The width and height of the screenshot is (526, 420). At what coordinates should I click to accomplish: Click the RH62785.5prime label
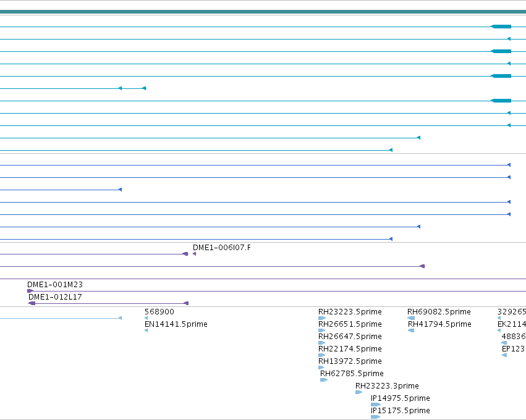coord(352,374)
